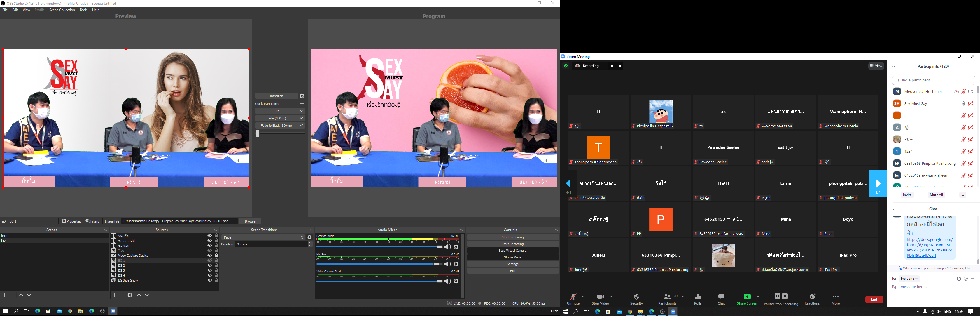Open Filters for the selected source

click(92, 221)
